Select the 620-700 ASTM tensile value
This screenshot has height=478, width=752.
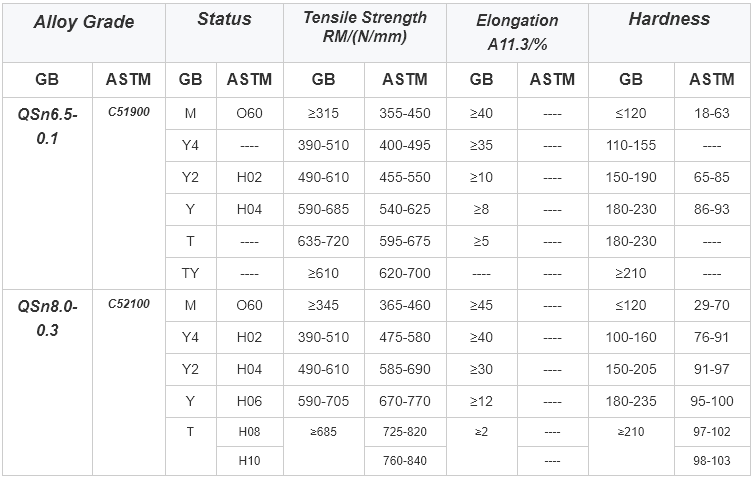(x=405, y=273)
